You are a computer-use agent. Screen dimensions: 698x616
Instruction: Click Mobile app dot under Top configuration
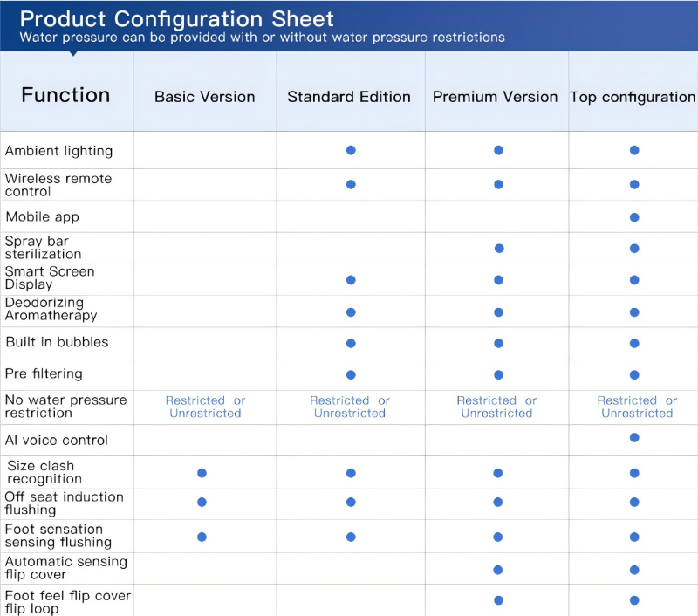634,217
